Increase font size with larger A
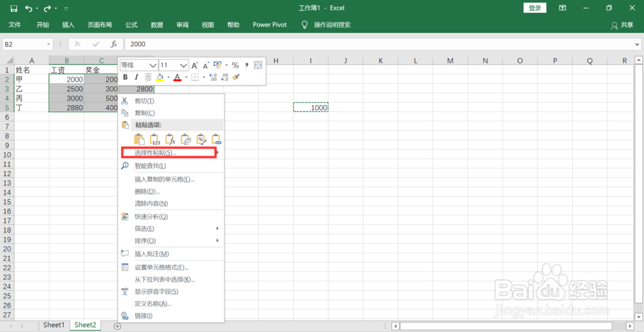This screenshot has width=644, height=332. (194, 65)
